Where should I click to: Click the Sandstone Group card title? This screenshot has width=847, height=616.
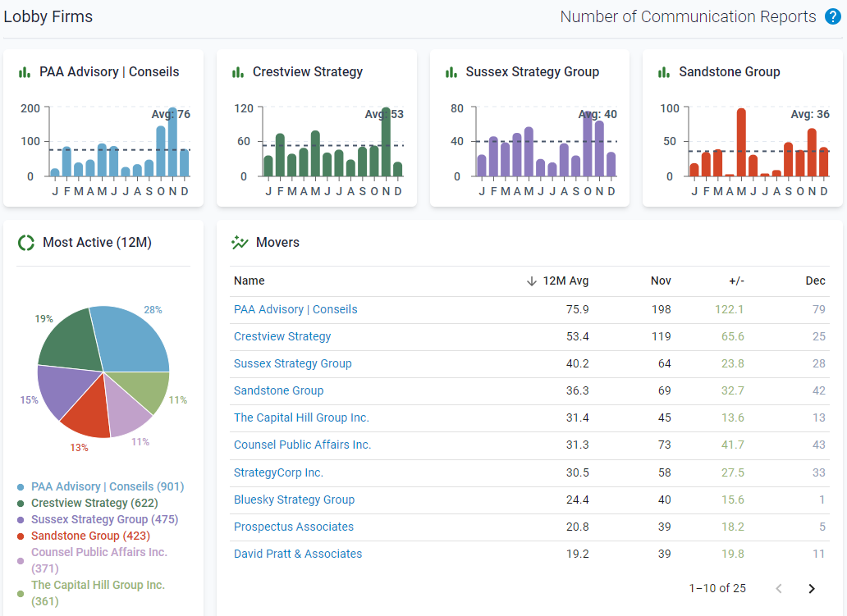730,72
